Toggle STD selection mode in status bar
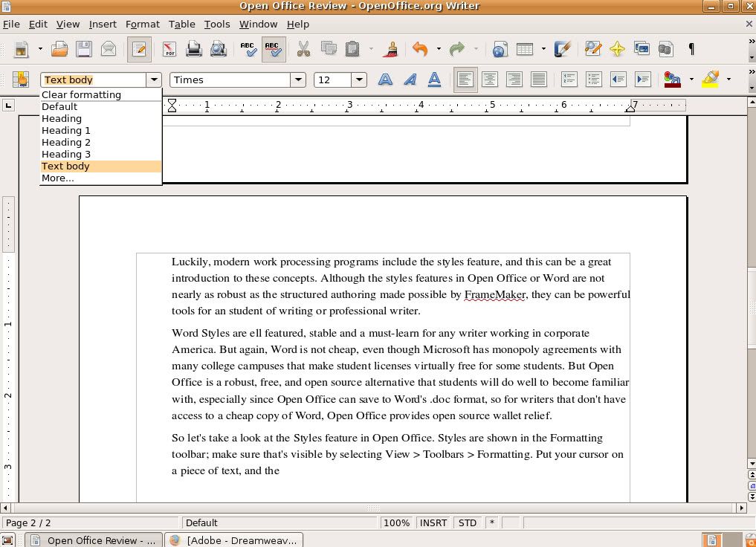The image size is (756, 547). (467, 523)
